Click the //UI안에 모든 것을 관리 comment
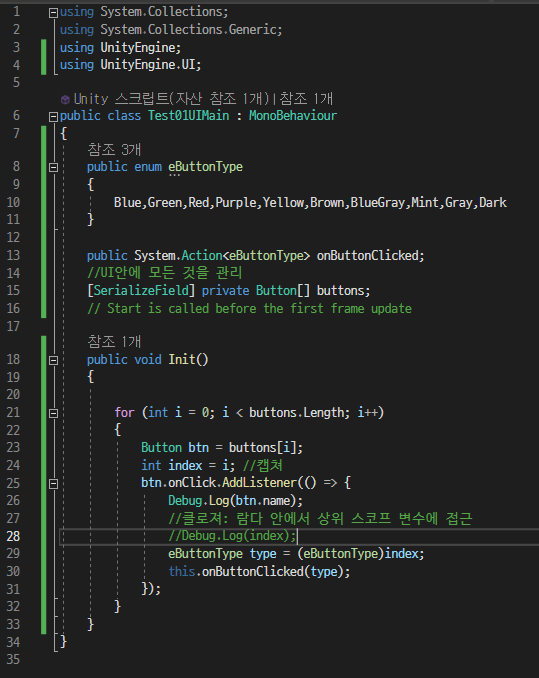The height and width of the screenshot is (678, 539). (164, 273)
